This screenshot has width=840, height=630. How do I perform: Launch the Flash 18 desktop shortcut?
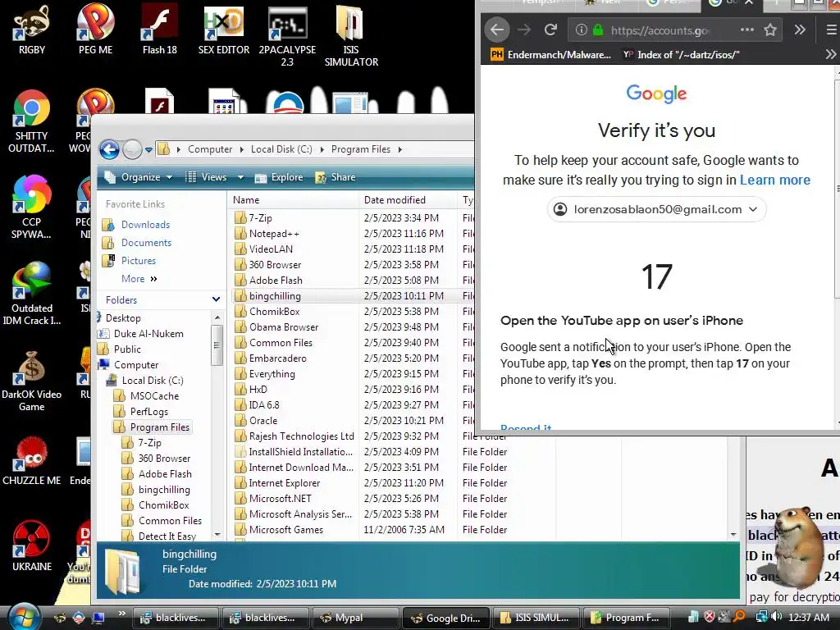(x=160, y=30)
